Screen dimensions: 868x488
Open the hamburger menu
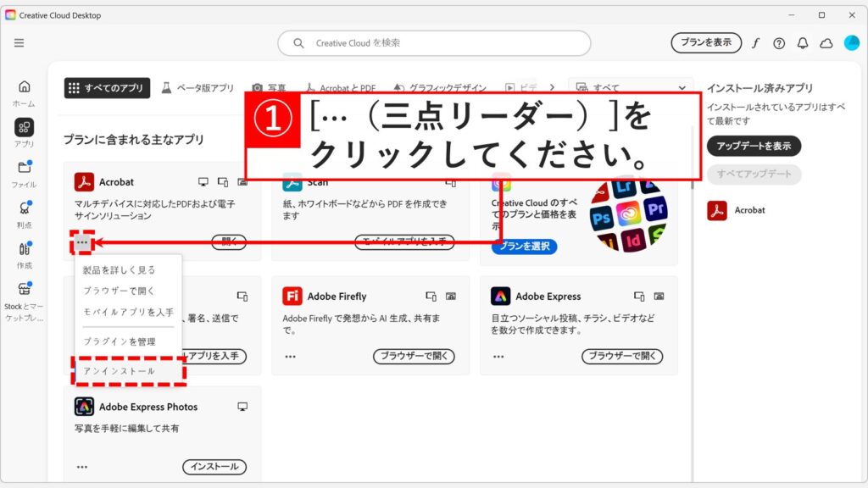(x=19, y=42)
